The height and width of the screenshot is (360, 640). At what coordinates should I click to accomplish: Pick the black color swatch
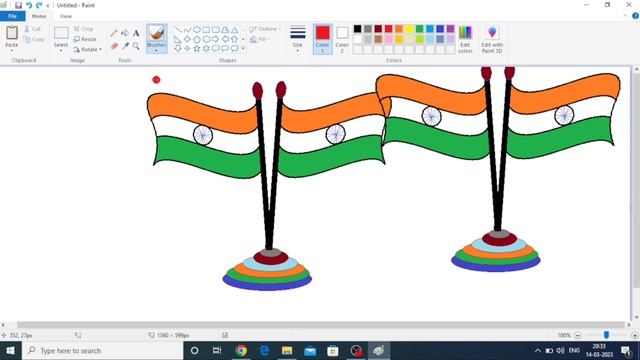[x=358, y=29]
